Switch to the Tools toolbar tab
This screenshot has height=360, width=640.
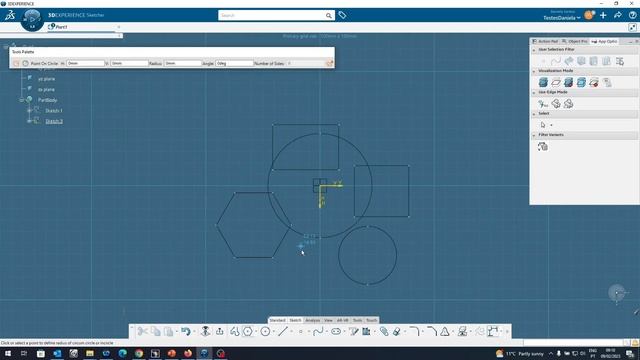[x=358, y=320]
